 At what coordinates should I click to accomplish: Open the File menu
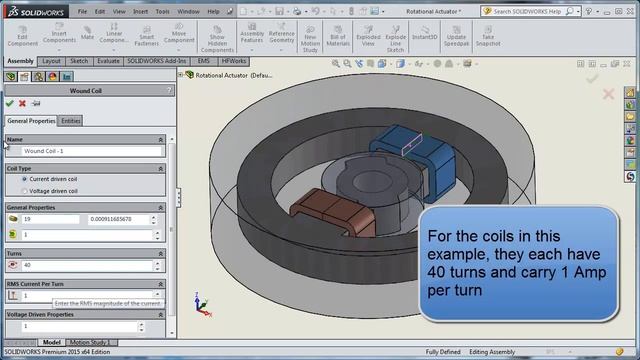tap(82, 11)
